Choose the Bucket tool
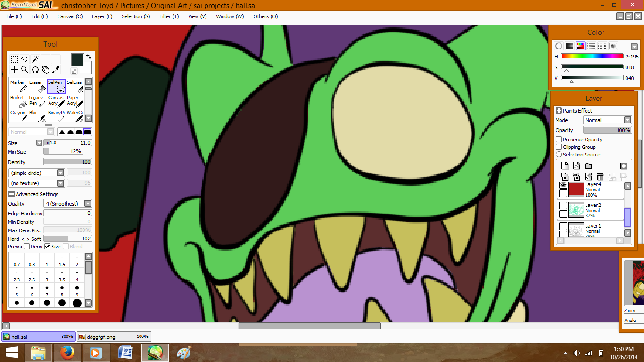This screenshot has width=644, height=362. [x=18, y=101]
